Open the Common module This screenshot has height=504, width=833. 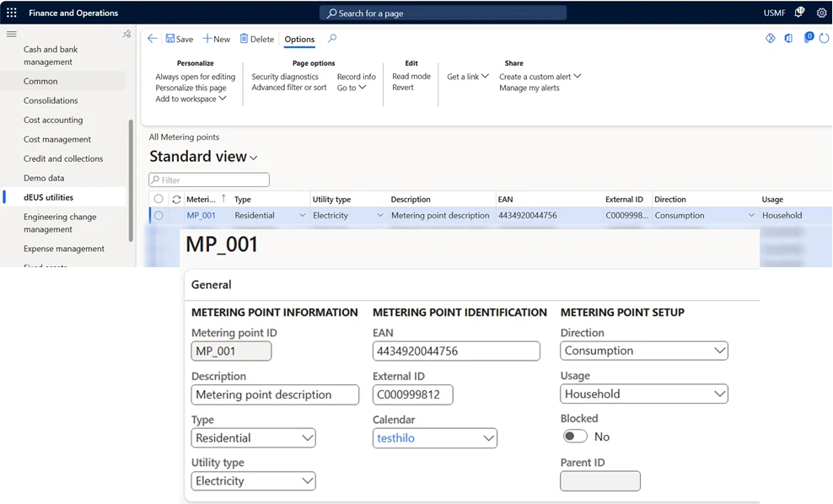coord(40,81)
